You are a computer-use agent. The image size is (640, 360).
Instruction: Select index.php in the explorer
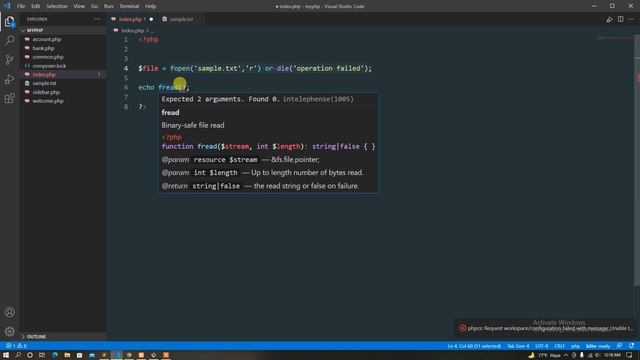tap(44, 75)
